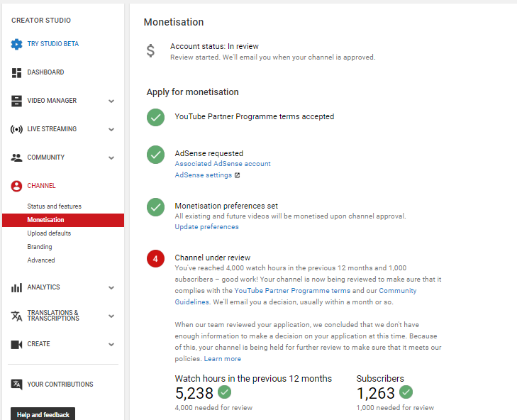Open the Create menu label
This screenshot has width=517, height=420.
(38, 344)
